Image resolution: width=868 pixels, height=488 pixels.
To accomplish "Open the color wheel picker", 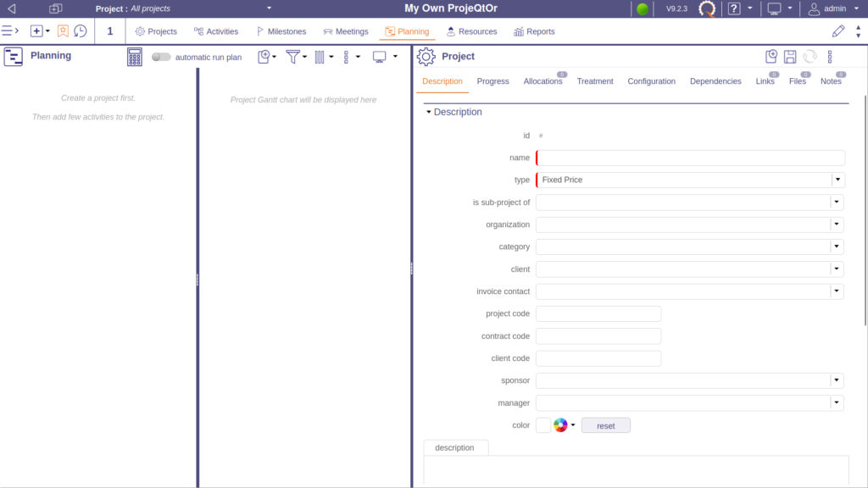I will tap(560, 425).
